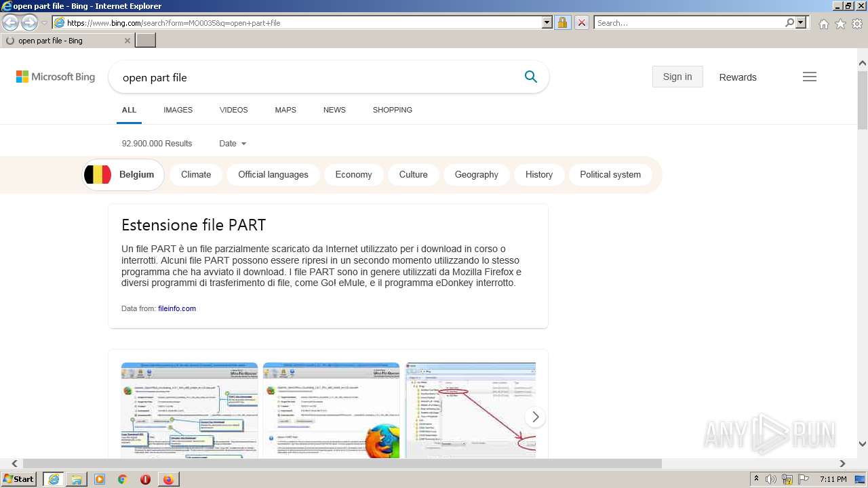Click the Microsoft Bing logo
Viewport: 868px width, 488px height.
(56, 77)
